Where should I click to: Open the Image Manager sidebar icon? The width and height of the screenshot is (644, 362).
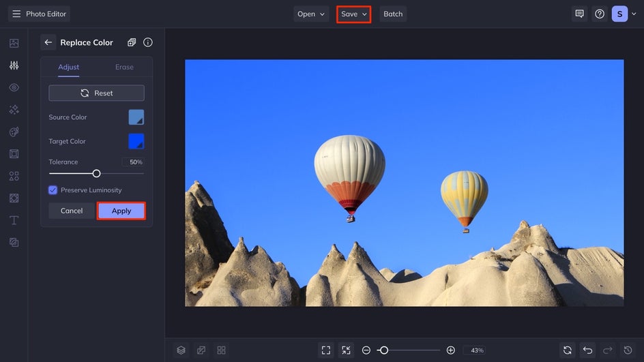14,43
